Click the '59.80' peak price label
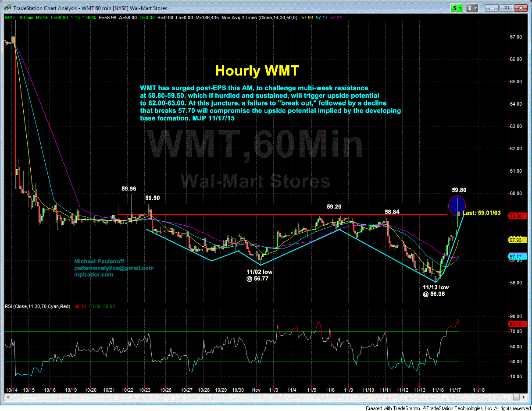The image size is (532, 411). click(460, 190)
